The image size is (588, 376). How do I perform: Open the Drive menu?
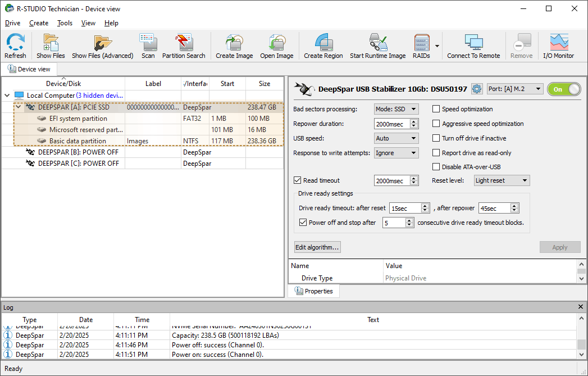(x=13, y=23)
